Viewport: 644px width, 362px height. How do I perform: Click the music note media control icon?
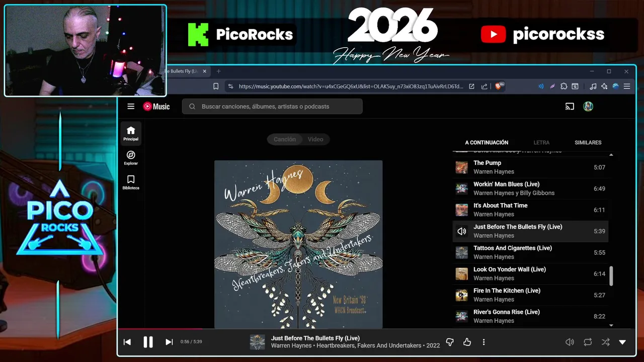(593, 86)
